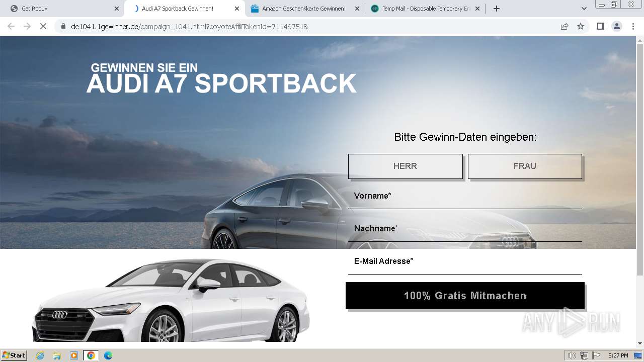Open network status in system tray

(584, 355)
